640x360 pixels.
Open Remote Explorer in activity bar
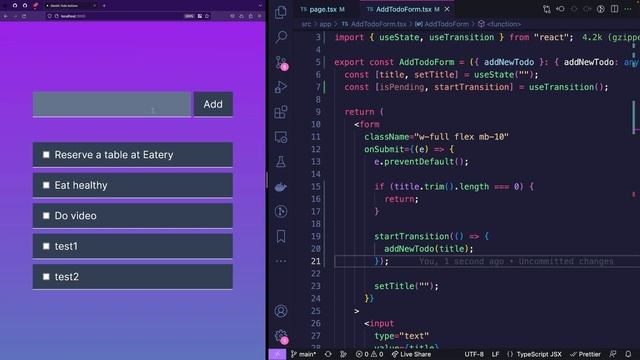coord(281,137)
